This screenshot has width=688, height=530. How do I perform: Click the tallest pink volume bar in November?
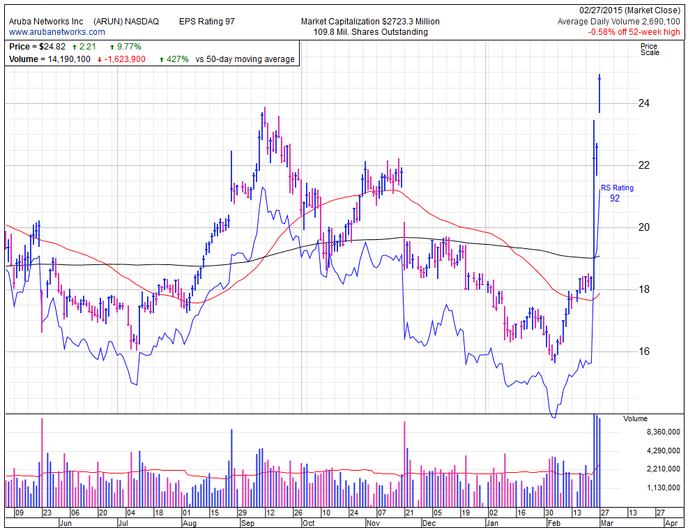click(x=404, y=464)
